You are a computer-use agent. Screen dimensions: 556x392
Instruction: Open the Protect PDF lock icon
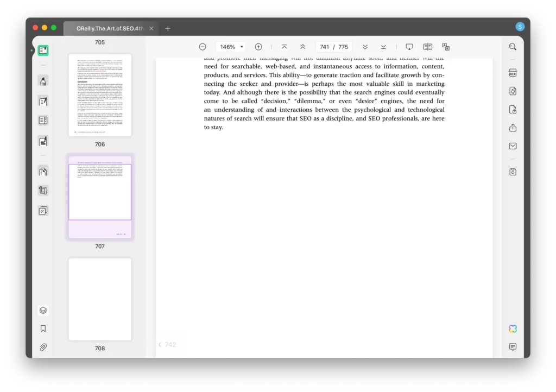[513, 110]
